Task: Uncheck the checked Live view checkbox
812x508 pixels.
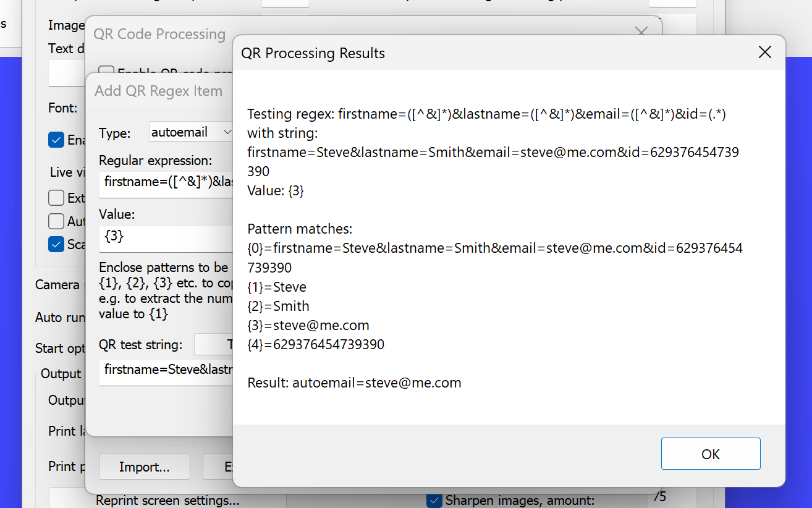Action: click(56, 245)
